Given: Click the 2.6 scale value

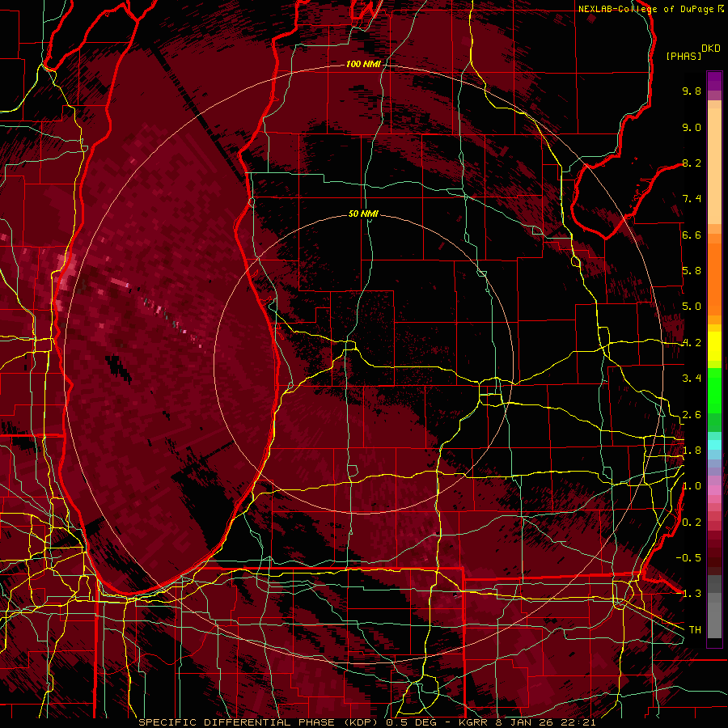Looking at the screenshot, I should [692, 415].
